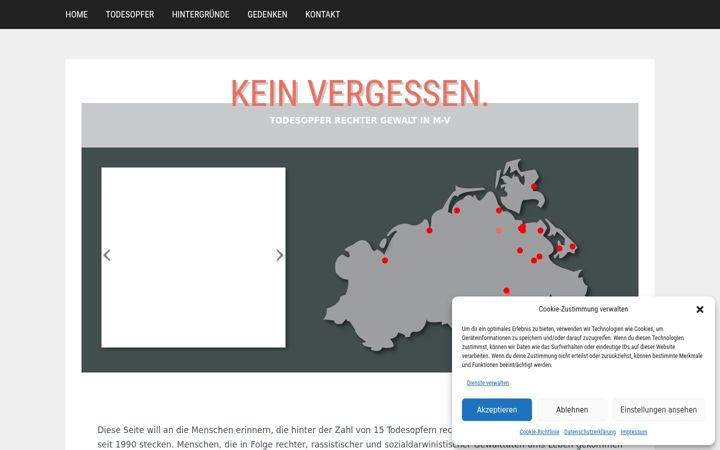Viewport: 720px width, 450px height.
Task: Select the faded orange map dot
Action: (x=499, y=231)
